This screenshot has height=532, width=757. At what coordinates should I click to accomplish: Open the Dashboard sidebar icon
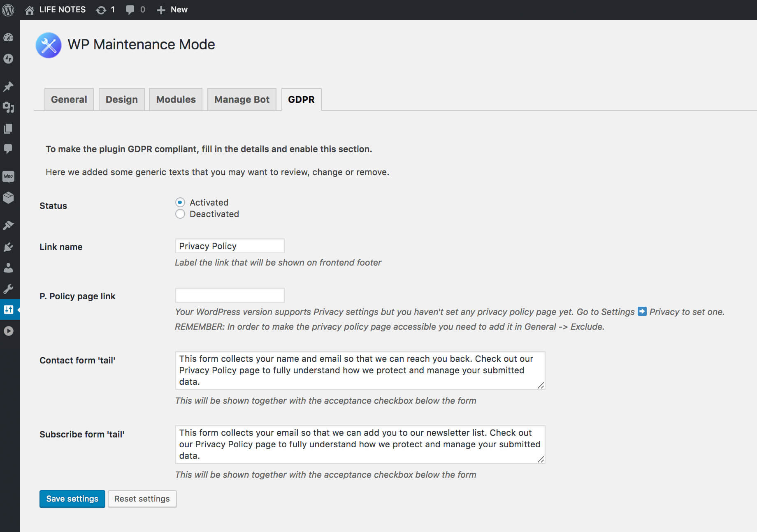(8, 37)
